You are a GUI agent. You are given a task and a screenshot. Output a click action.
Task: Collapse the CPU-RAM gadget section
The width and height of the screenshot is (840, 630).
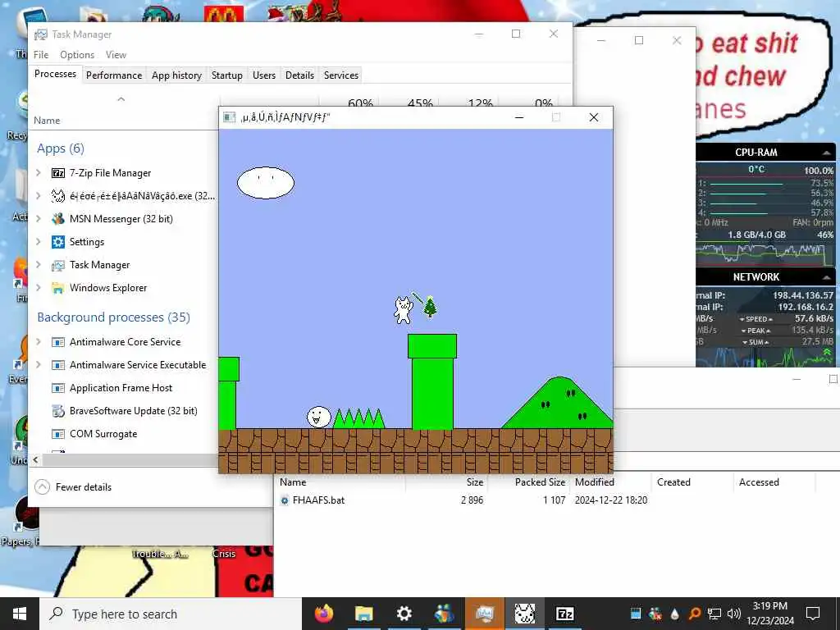point(827,153)
